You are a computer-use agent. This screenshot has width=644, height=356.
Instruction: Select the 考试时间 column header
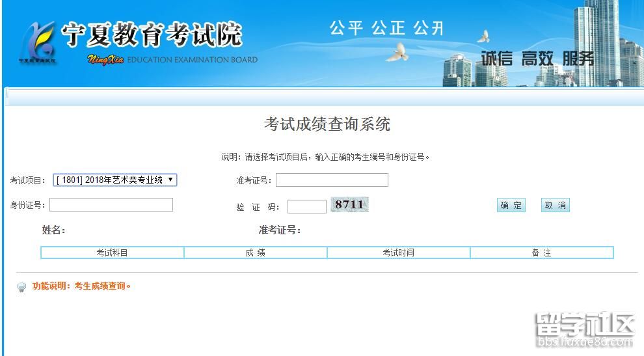[398, 253]
